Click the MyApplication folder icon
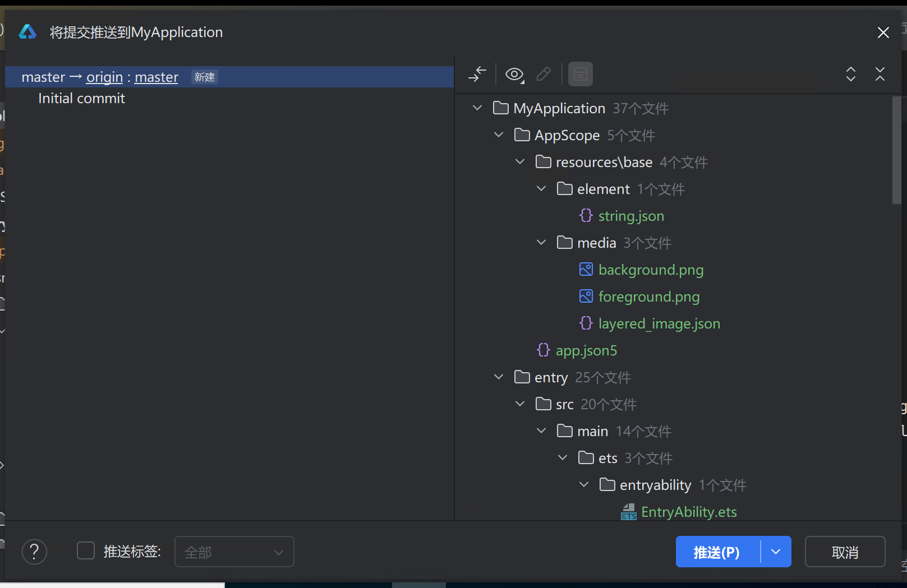 [501, 108]
